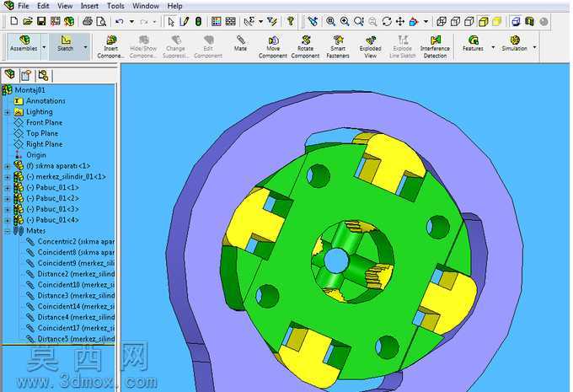Click the Simulation toolbar button
The height and width of the screenshot is (392, 573).
pyautogui.click(x=514, y=44)
